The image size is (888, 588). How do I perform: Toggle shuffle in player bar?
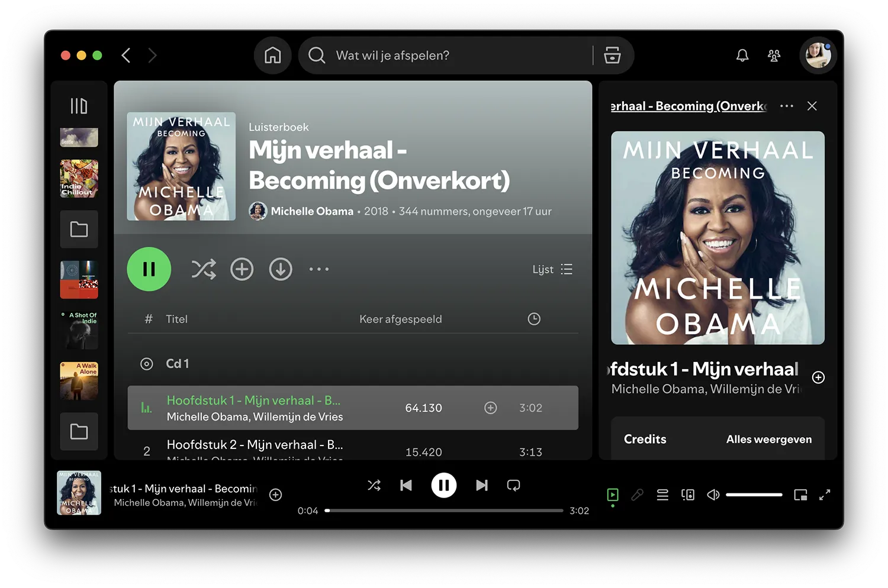[374, 486]
